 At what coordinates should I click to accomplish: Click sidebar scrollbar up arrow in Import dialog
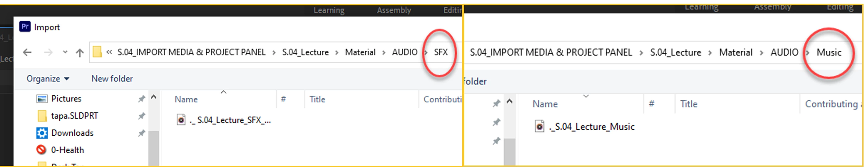(154, 97)
